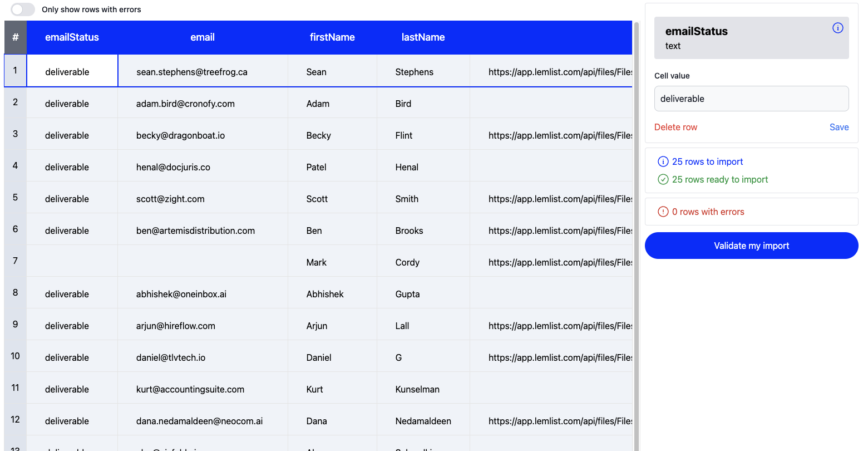Click the email column header

click(203, 37)
